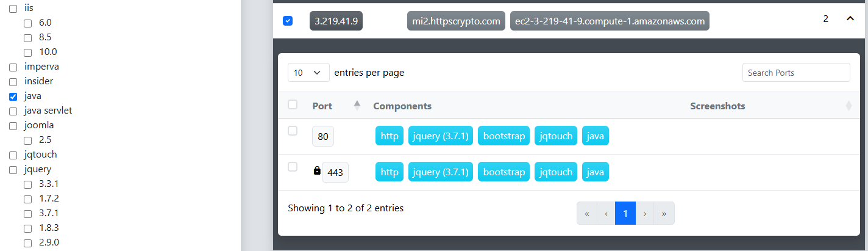Image resolution: width=868 pixels, height=251 pixels.
Task: Go to next page with › button
Action: pyautogui.click(x=645, y=213)
